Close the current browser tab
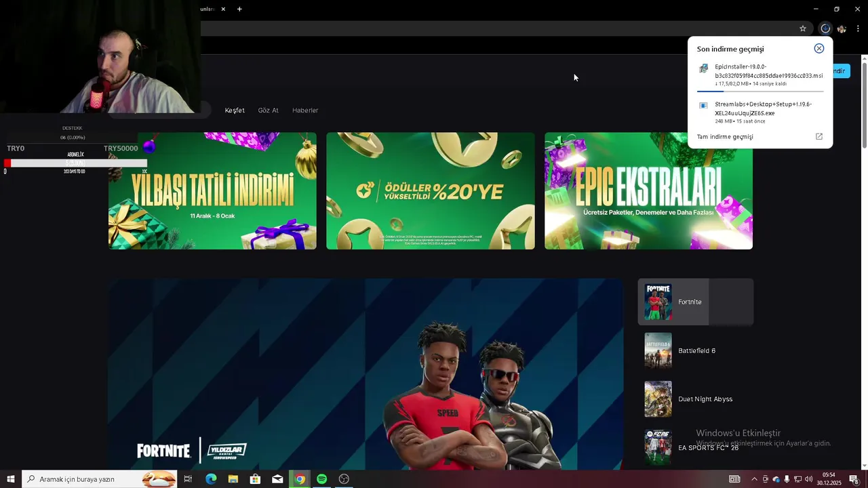The image size is (868, 488). (x=223, y=9)
